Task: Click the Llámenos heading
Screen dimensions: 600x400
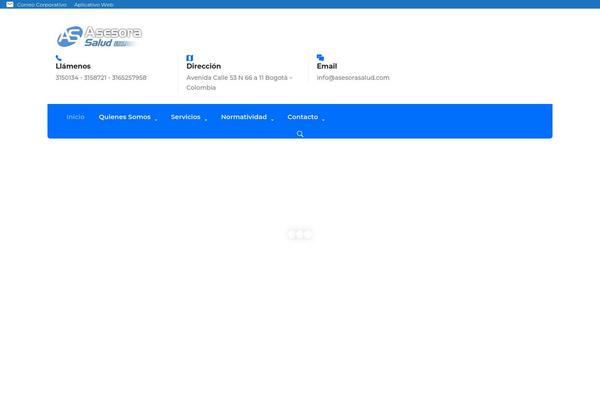Action: (x=73, y=66)
